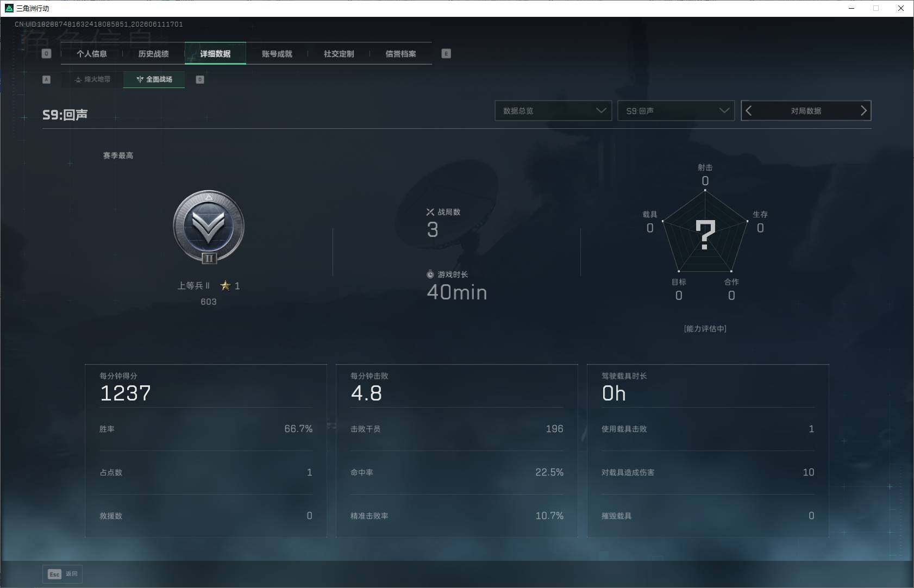This screenshot has height=588, width=914.
Task: Click the rank score 603
Action: click(209, 302)
